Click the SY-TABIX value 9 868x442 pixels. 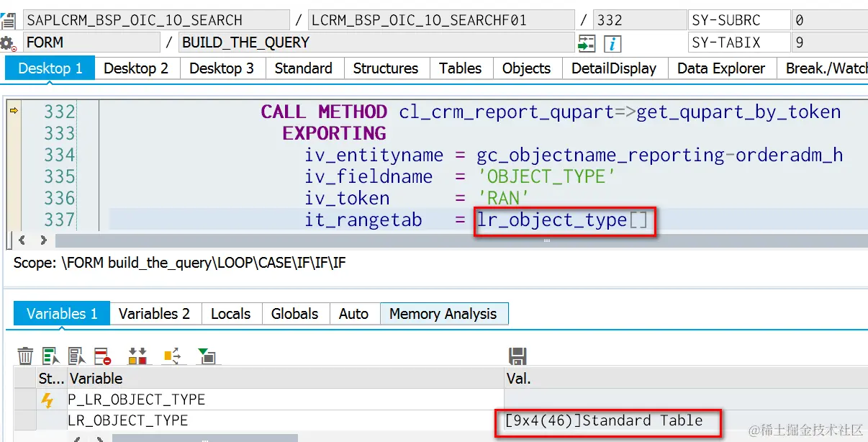pyautogui.click(x=829, y=42)
